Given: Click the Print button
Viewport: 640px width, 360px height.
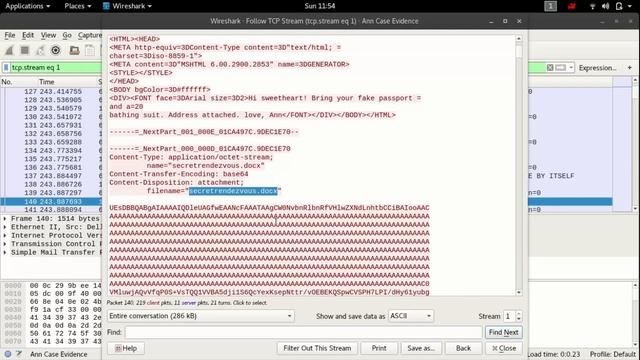Looking at the screenshot, I should coord(379,348).
